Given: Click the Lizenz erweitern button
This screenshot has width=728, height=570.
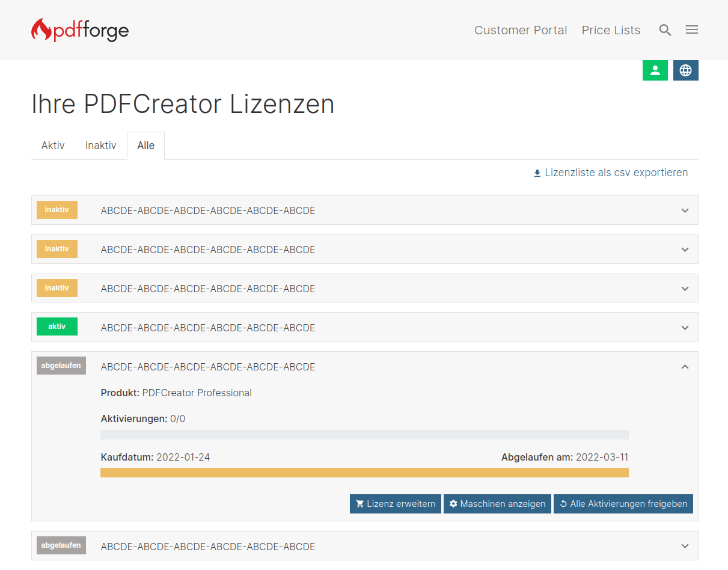Looking at the screenshot, I should pos(396,504).
